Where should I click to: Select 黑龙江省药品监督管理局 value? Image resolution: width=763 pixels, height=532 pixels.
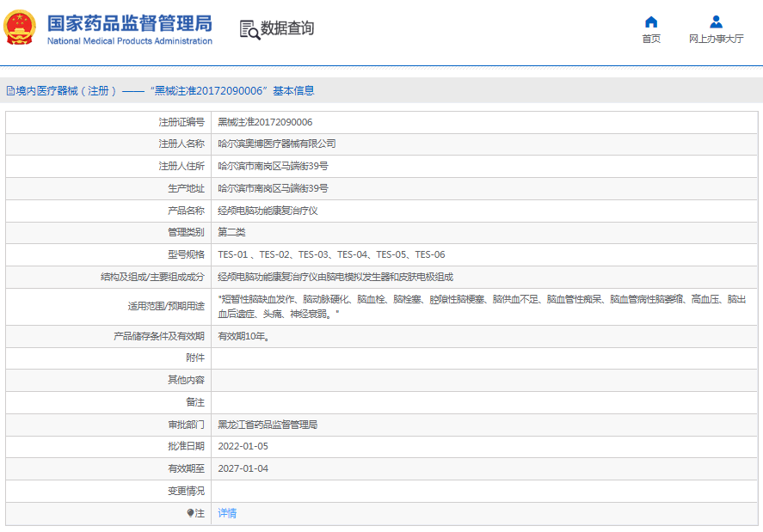268,425
